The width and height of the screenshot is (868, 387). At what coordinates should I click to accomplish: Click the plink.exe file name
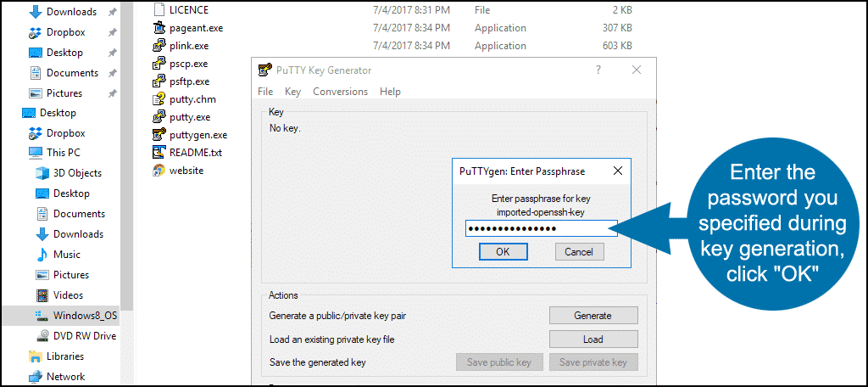pos(189,46)
